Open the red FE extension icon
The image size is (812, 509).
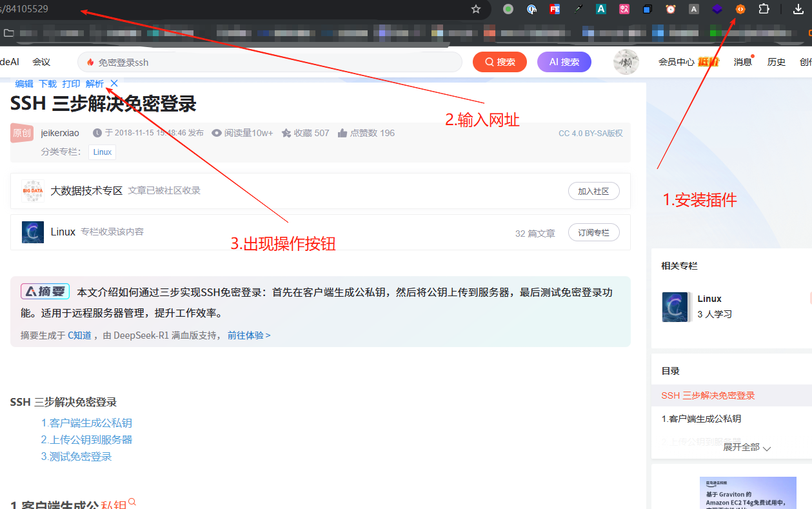[554, 9]
